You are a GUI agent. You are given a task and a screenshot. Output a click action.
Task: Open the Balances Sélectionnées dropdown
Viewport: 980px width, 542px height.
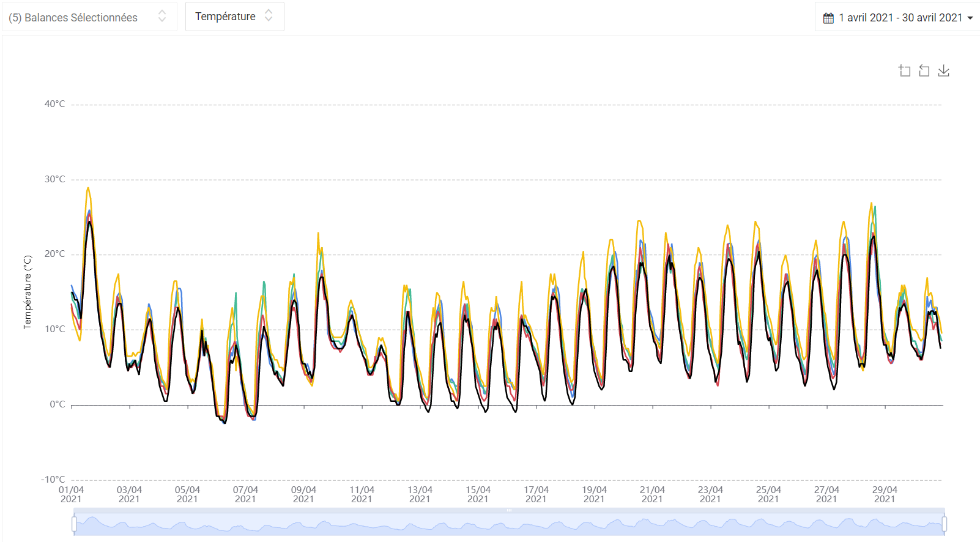pyautogui.click(x=89, y=17)
